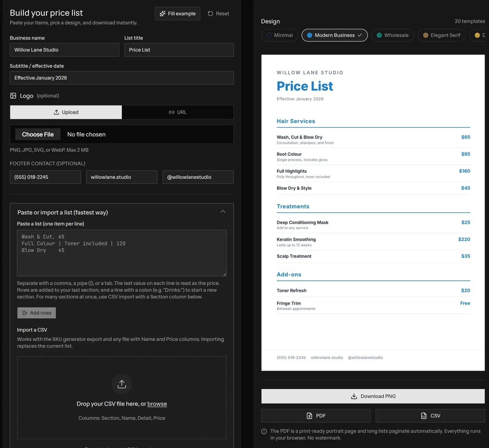Click the Scalp Treatment item

[294, 256]
